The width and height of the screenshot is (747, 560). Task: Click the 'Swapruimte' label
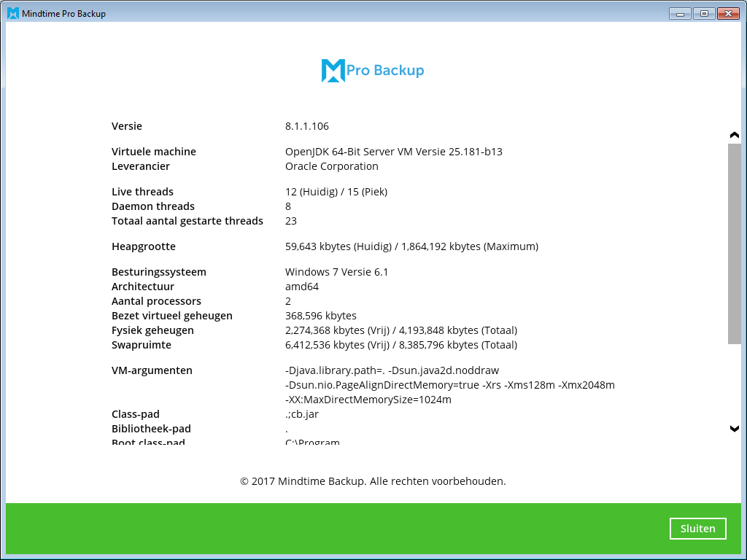tap(141, 345)
